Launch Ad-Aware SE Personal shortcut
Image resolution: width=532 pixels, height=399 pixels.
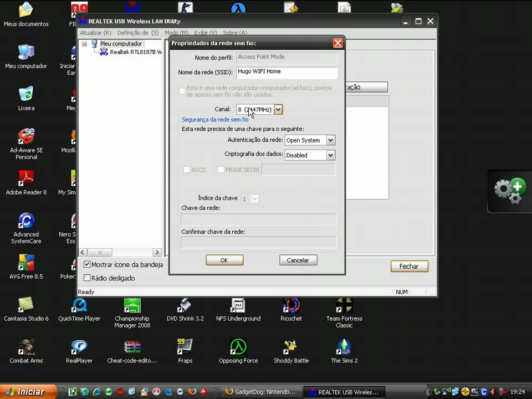pos(26,143)
